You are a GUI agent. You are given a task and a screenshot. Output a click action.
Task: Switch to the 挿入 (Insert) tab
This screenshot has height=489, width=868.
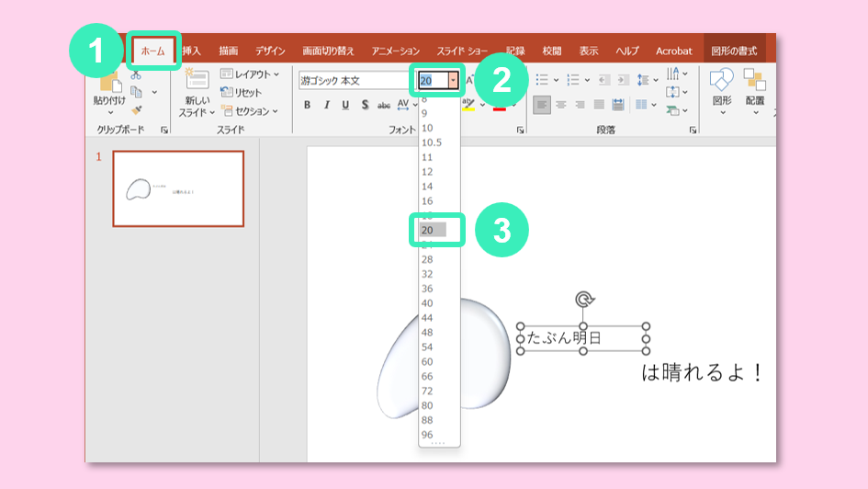[192, 51]
